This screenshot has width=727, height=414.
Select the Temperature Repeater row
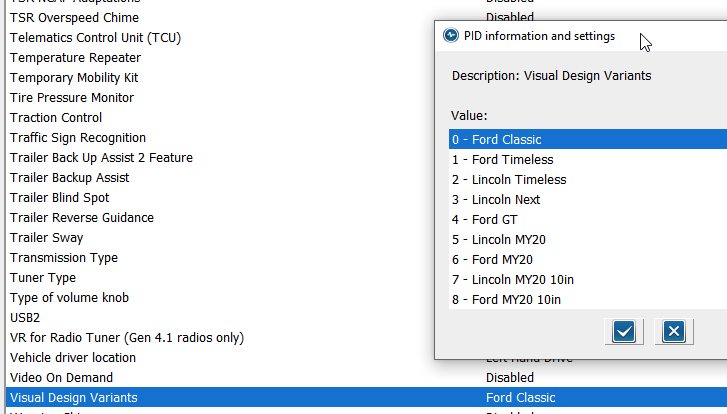pos(220,57)
